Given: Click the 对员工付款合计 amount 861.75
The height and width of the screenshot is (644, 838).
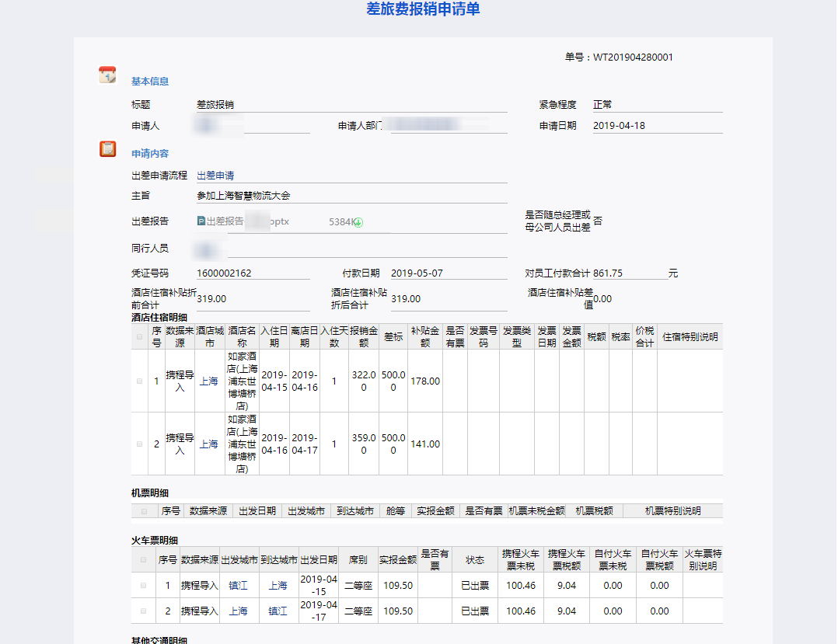Looking at the screenshot, I should [x=608, y=273].
